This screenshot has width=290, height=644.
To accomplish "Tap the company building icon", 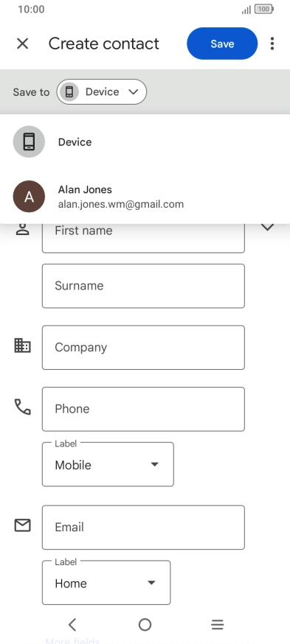I will tap(22, 346).
